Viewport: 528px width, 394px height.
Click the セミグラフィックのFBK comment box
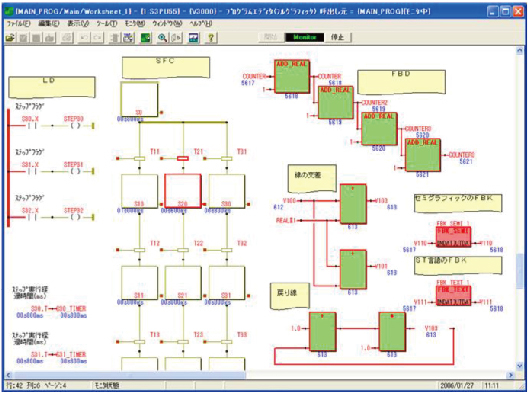458,203
